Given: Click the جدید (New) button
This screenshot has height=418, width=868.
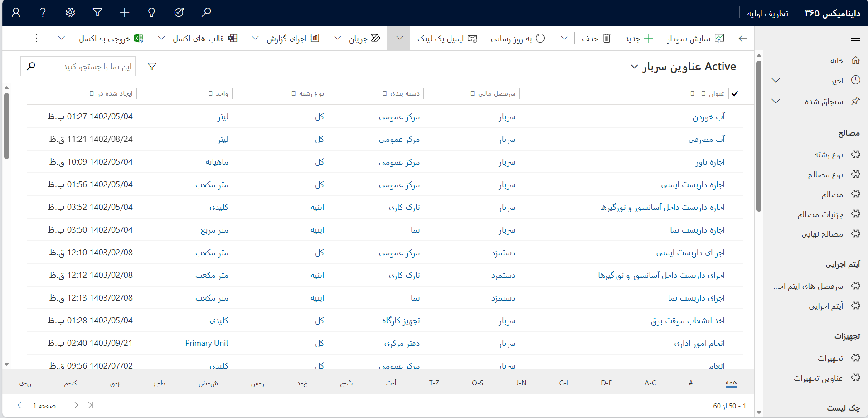Looking at the screenshot, I should tap(639, 39).
